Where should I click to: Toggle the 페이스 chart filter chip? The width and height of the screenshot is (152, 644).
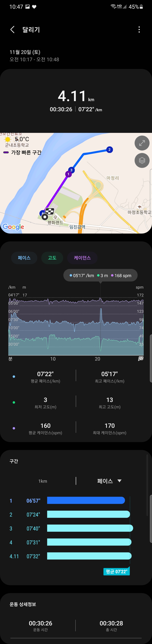(24, 258)
